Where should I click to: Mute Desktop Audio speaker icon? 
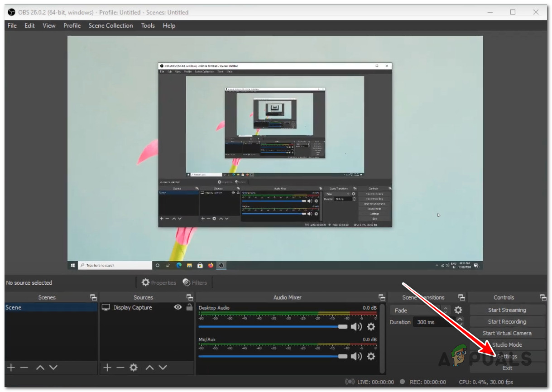pos(356,326)
